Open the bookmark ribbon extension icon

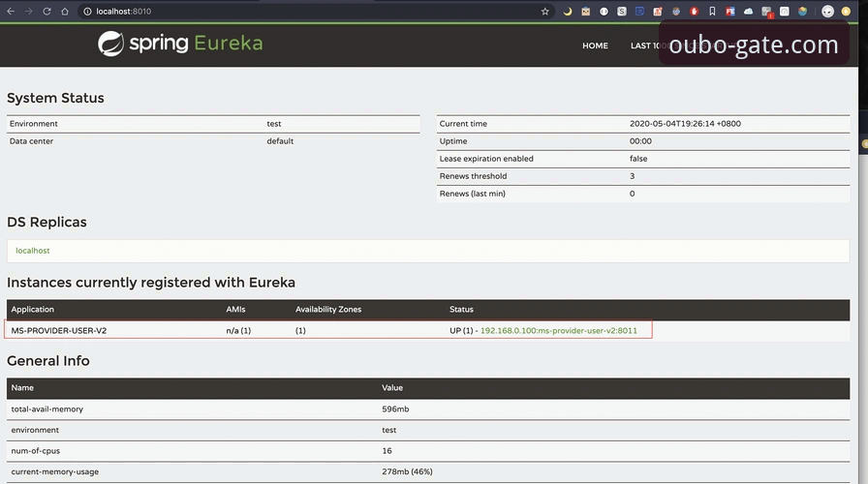pyautogui.click(x=712, y=11)
